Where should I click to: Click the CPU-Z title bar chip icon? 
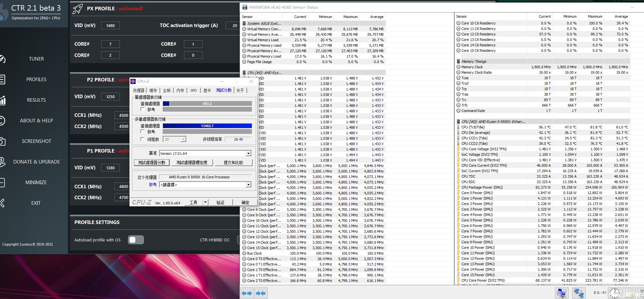pos(133,81)
